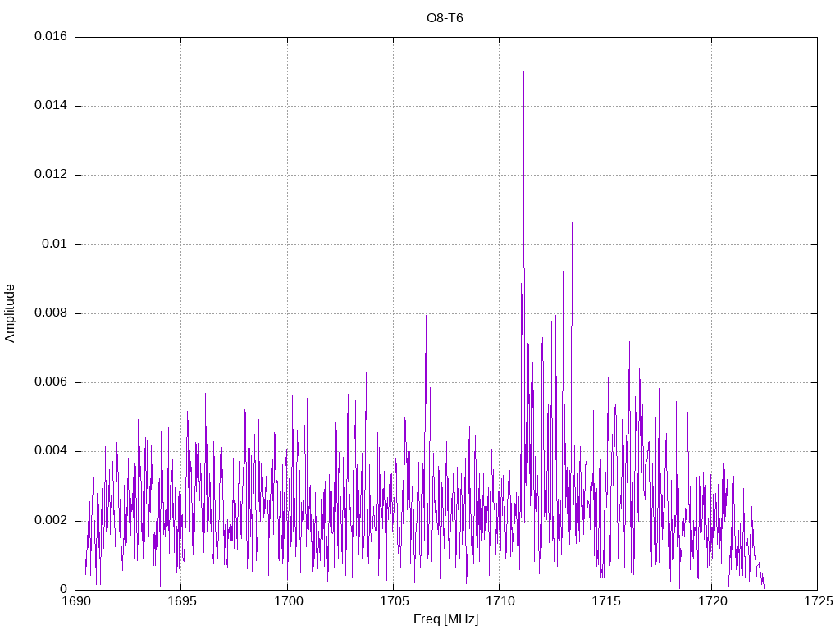Click the 0.004 y-axis tick label
The height and width of the screenshot is (630, 840).
[51, 451]
